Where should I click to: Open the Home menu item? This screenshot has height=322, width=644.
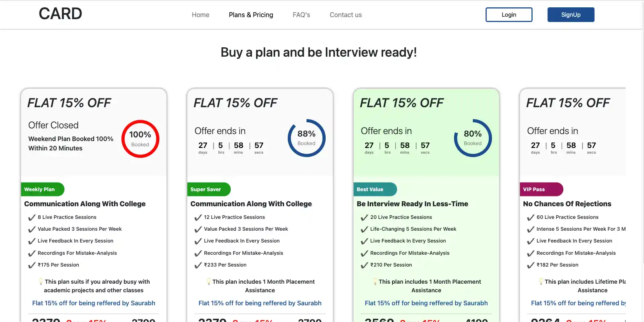(201, 15)
